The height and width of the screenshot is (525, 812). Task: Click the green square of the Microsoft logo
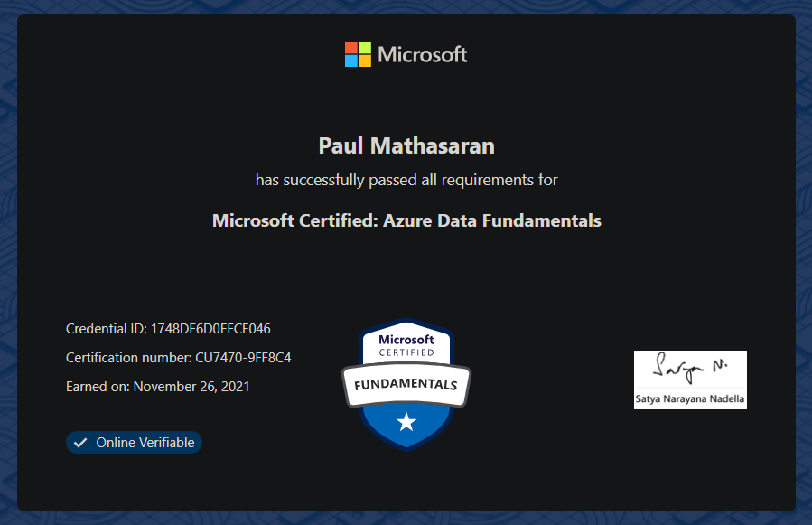pos(364,48)
